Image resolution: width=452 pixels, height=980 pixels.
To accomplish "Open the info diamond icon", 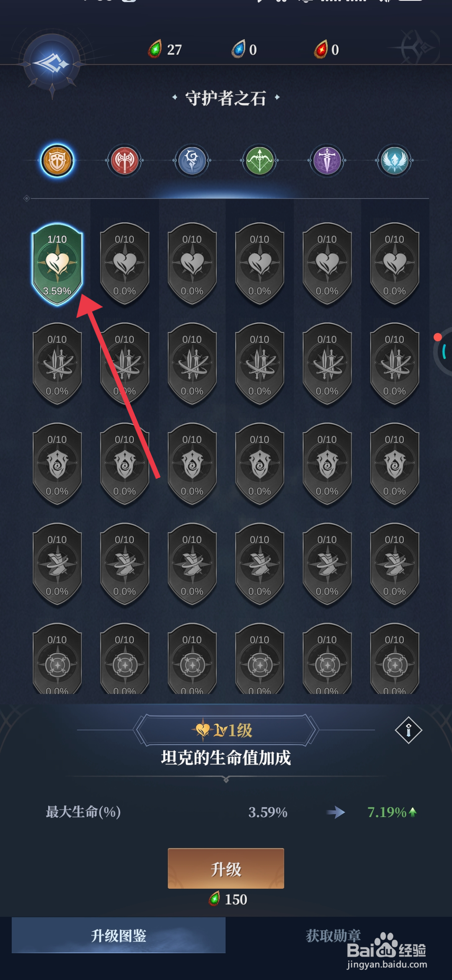I will point(408,730).
